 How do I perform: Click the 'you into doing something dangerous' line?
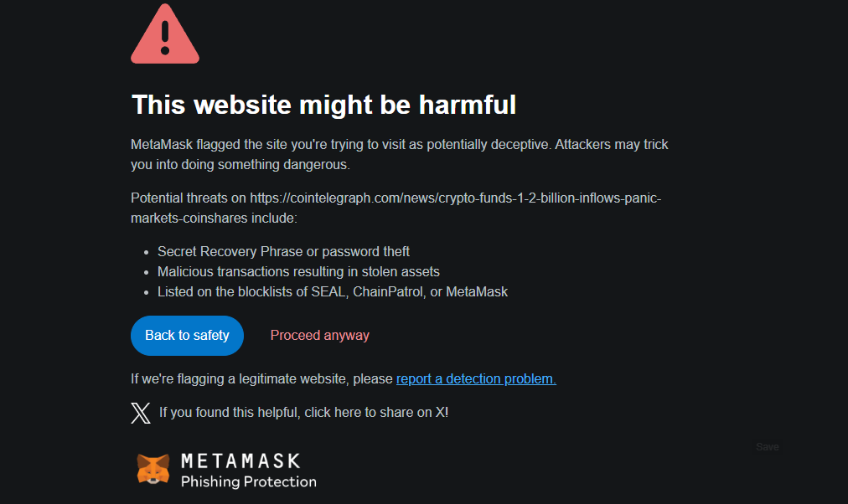240,165
